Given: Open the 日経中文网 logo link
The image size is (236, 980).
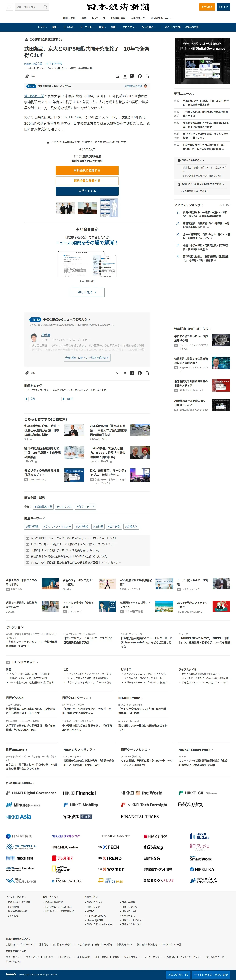Looking at the screenshot, I should (x=78, y=817).
